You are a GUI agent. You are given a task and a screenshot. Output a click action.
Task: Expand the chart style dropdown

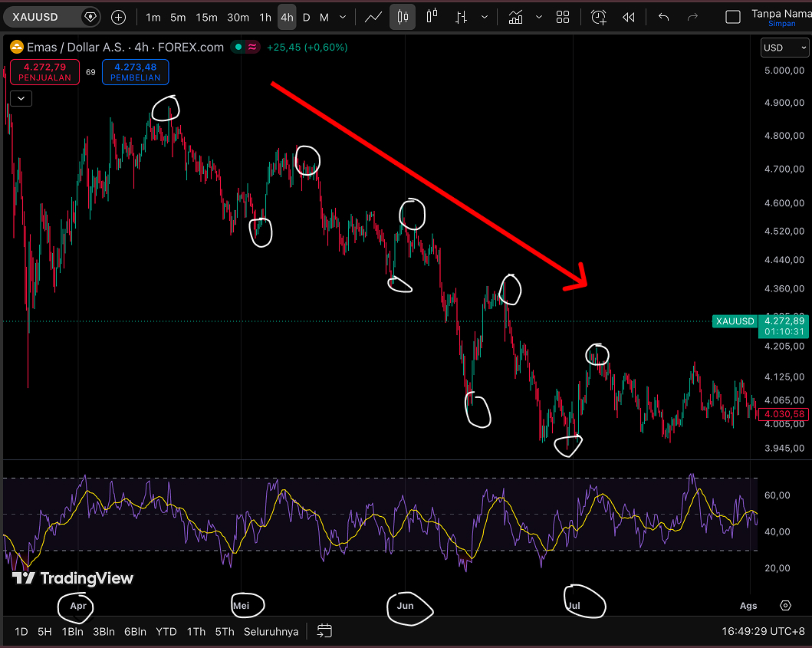tap(484, 17)
